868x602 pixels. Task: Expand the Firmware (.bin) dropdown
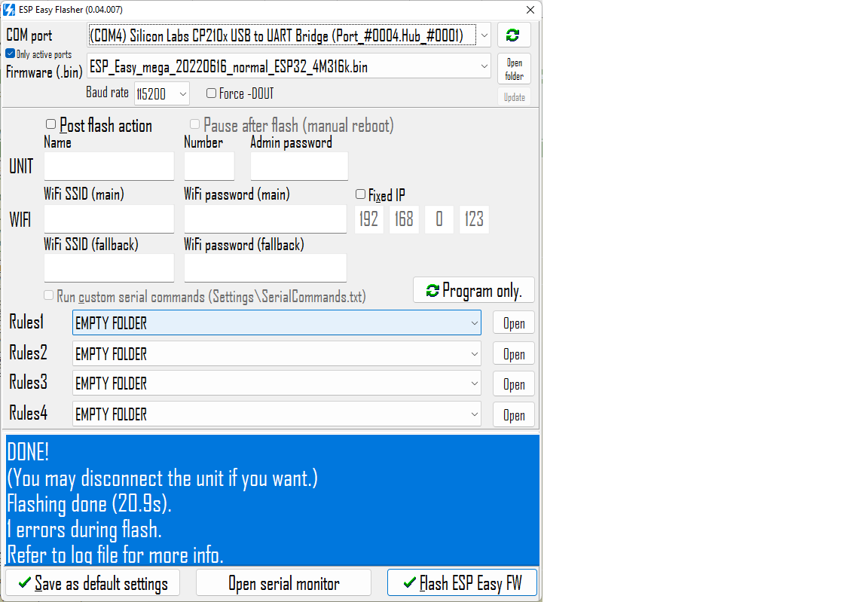[x=484, y=66]
